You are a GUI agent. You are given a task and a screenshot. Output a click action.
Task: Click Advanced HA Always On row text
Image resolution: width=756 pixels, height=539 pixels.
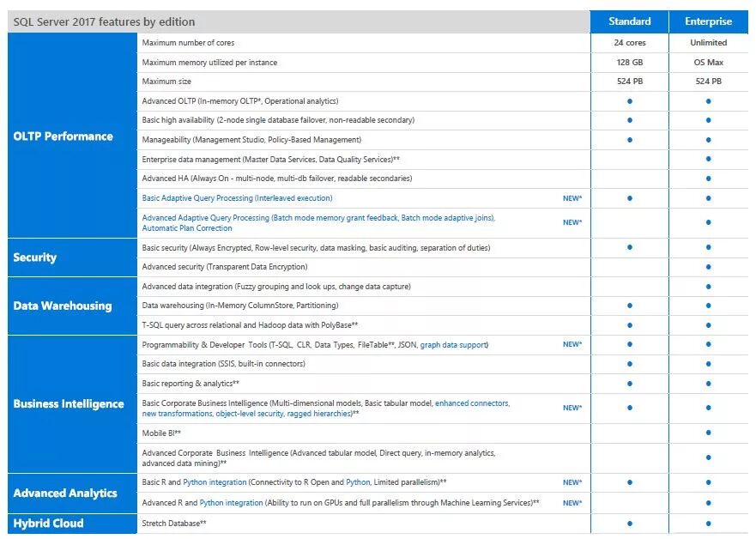click(x=277, y=179)
